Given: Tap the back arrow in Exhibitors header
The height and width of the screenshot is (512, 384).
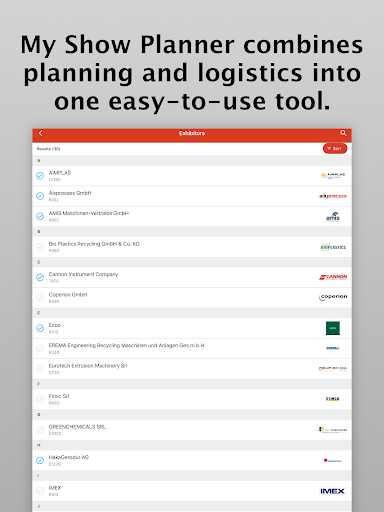Looking at the screenshot, I should (x=40, y=133).
